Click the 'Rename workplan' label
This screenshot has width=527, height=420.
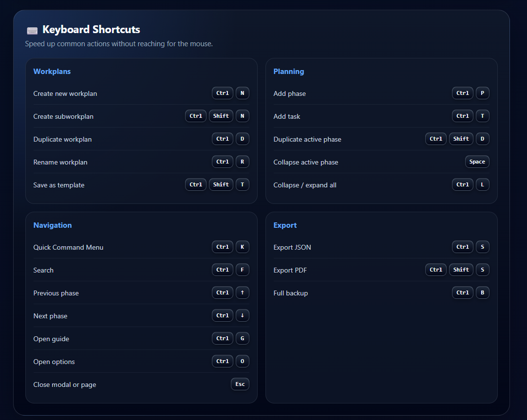[x=60, y=162]
